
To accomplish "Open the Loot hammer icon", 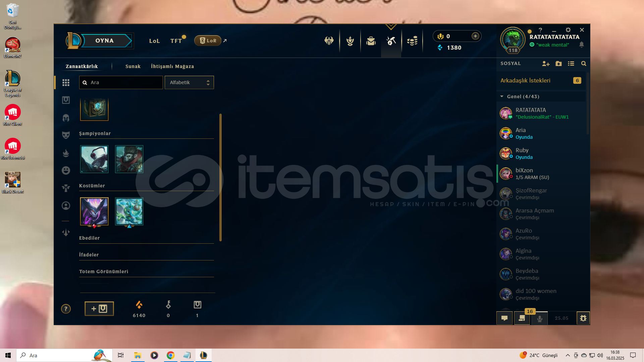I will point(391,41).
